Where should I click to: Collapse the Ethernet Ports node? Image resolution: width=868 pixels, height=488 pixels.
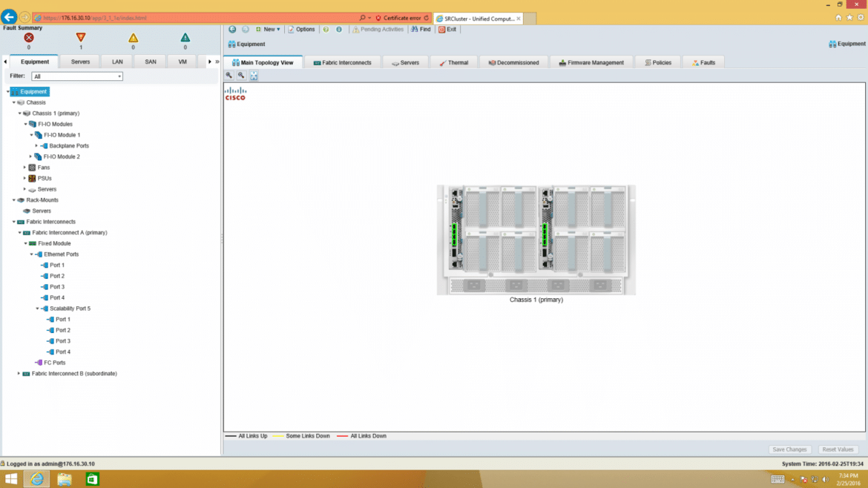pos(32,254)
